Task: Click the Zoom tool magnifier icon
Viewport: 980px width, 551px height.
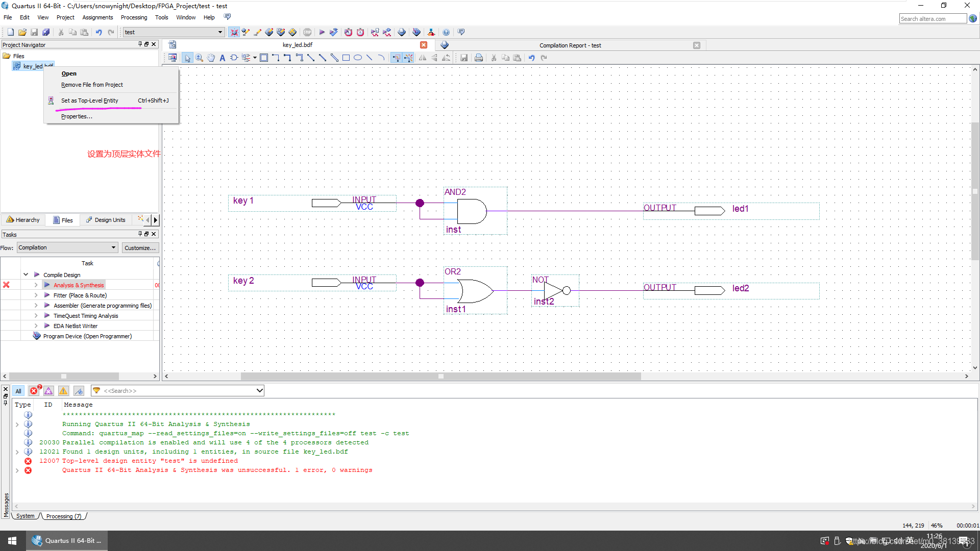Action: [x=199, y=58]
